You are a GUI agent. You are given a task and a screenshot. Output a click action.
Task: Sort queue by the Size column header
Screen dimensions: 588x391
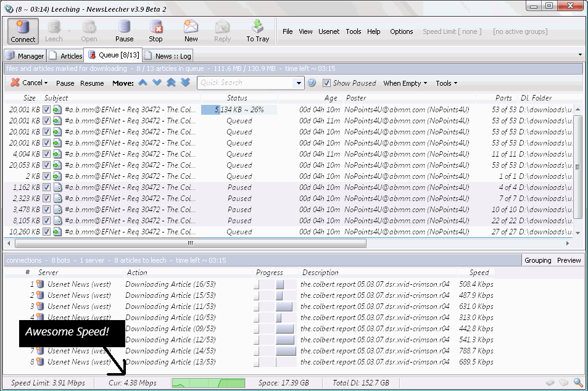point(22,98)
